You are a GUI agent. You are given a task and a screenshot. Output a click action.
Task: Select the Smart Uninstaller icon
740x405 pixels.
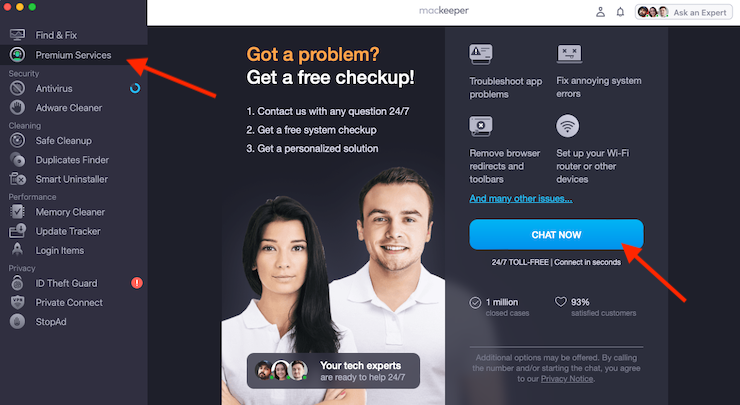tap(17, 179)
